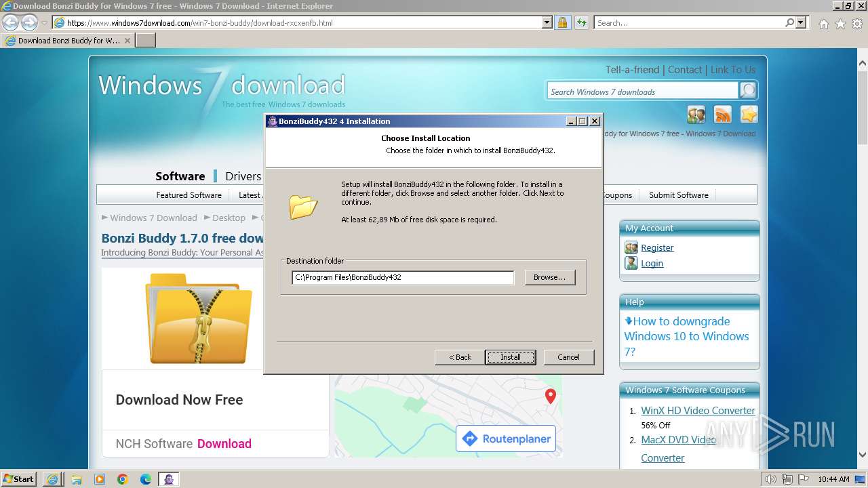Click the network tray icon
The height and width of the screenshot is (488, 868).
pos(787,479)
